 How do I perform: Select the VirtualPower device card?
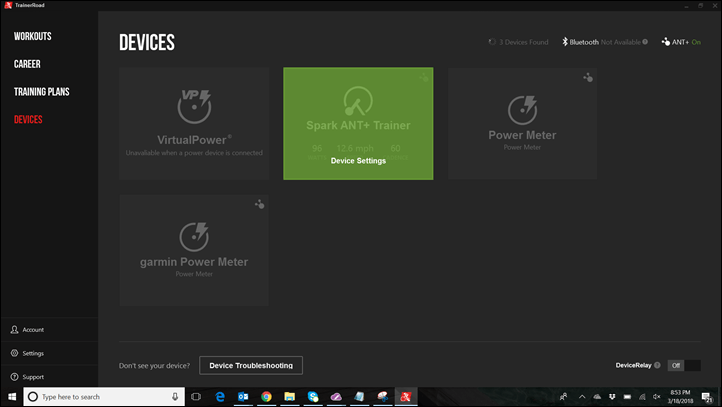pyautogui.click(x=194, y=123)
